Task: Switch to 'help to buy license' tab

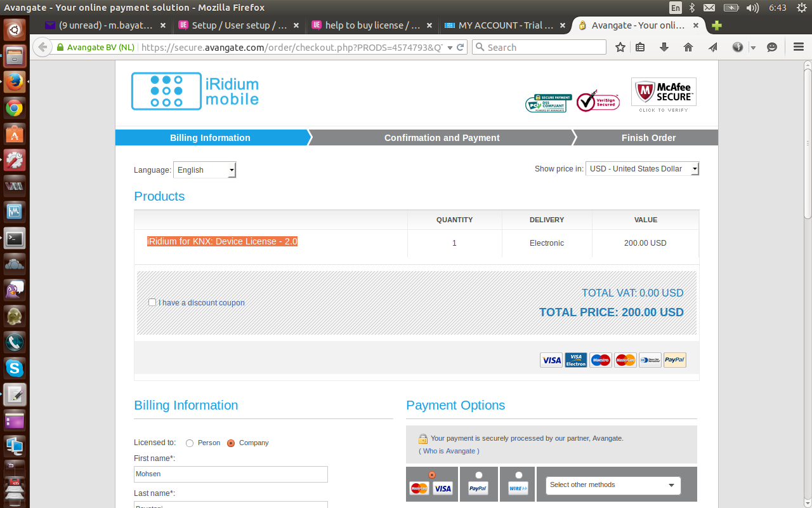Action: [372, 25]
